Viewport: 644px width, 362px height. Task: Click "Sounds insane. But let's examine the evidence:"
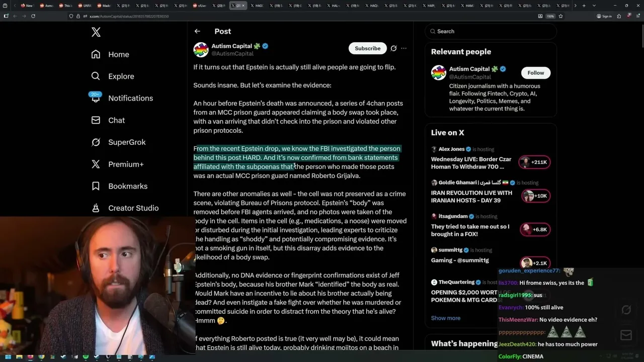(262, 85)
